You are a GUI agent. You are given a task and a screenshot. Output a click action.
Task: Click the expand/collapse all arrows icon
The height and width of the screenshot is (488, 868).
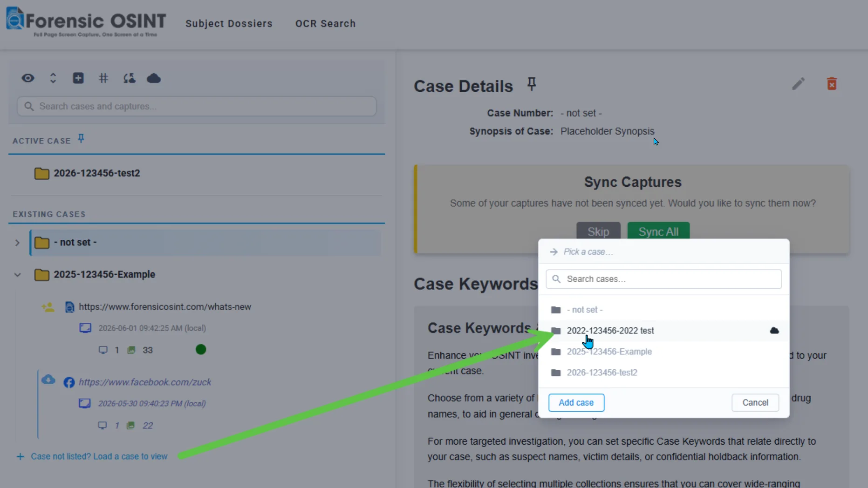click(53, 78)
